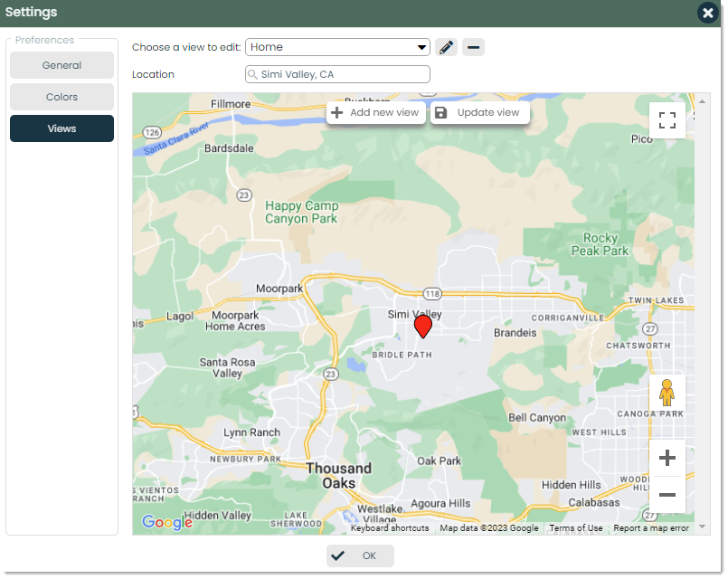Click Agoura Hills label on map
The image size is (728, 579).
pos(440,504)
